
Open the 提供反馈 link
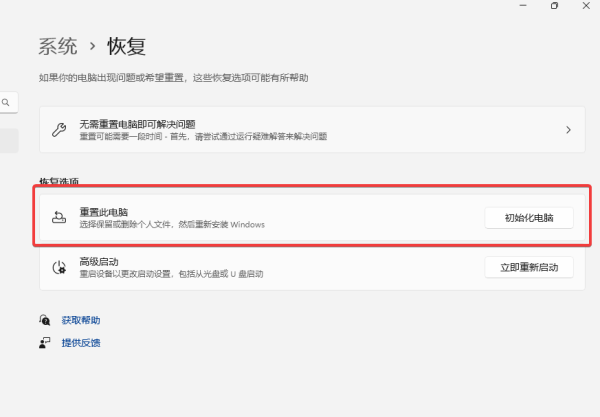[x=80, y=342]
